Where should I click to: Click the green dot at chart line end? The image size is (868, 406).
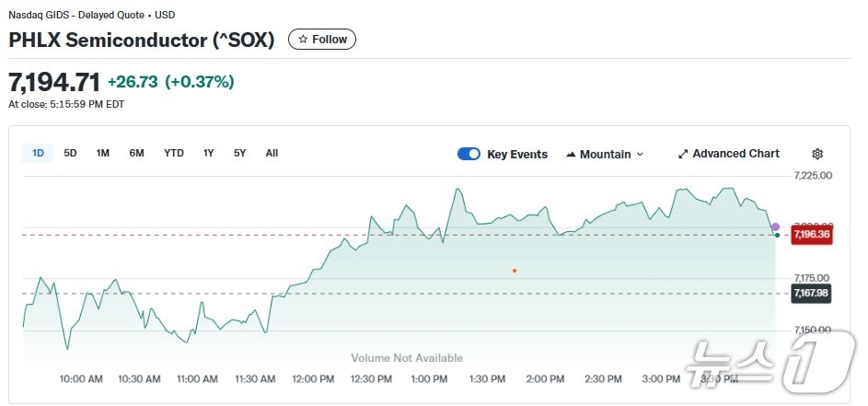point(778,236)
